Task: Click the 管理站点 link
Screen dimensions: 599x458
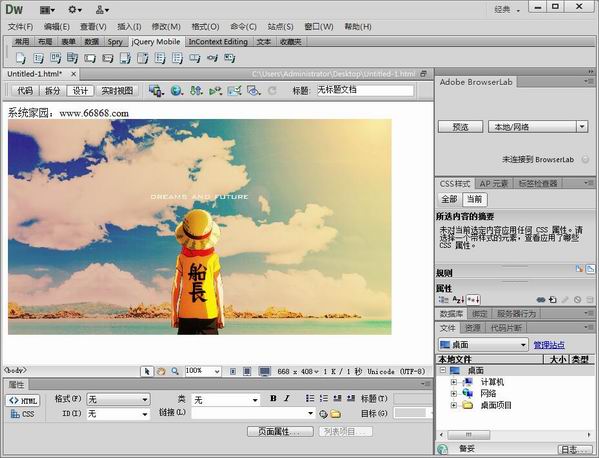Action: (549, 345)
